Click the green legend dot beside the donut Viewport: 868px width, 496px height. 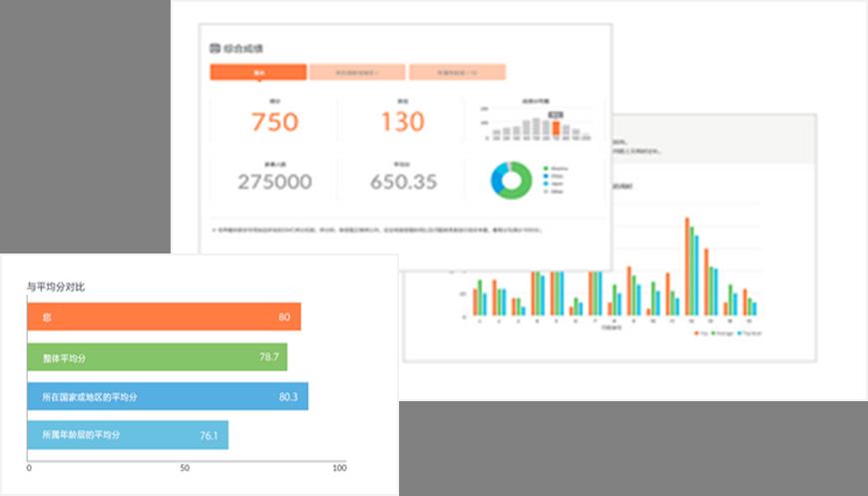tap(547, 168)
